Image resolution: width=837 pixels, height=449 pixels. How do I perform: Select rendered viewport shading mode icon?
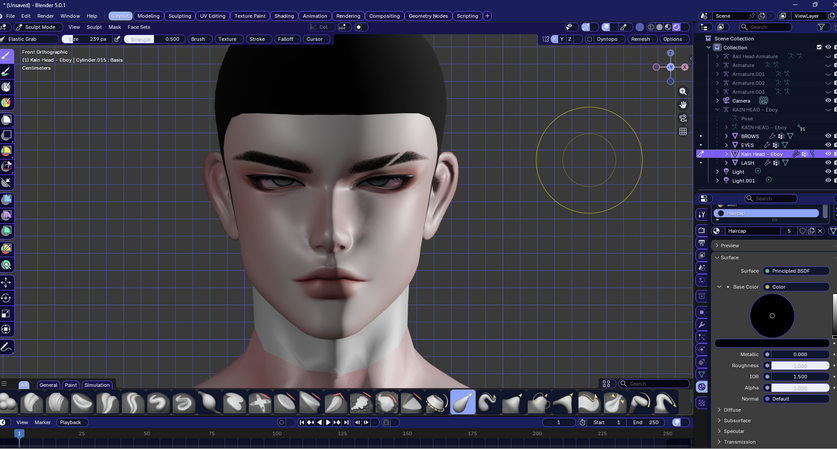pos(676,27)
